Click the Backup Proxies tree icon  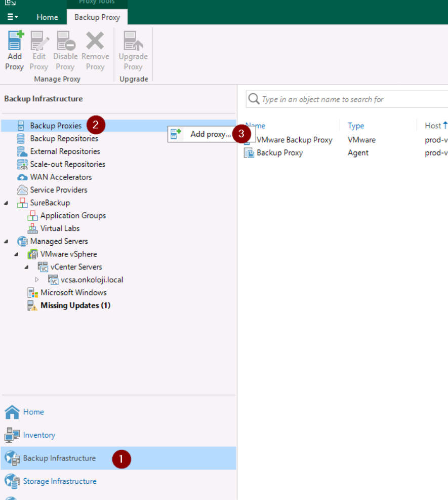(21, 126)
